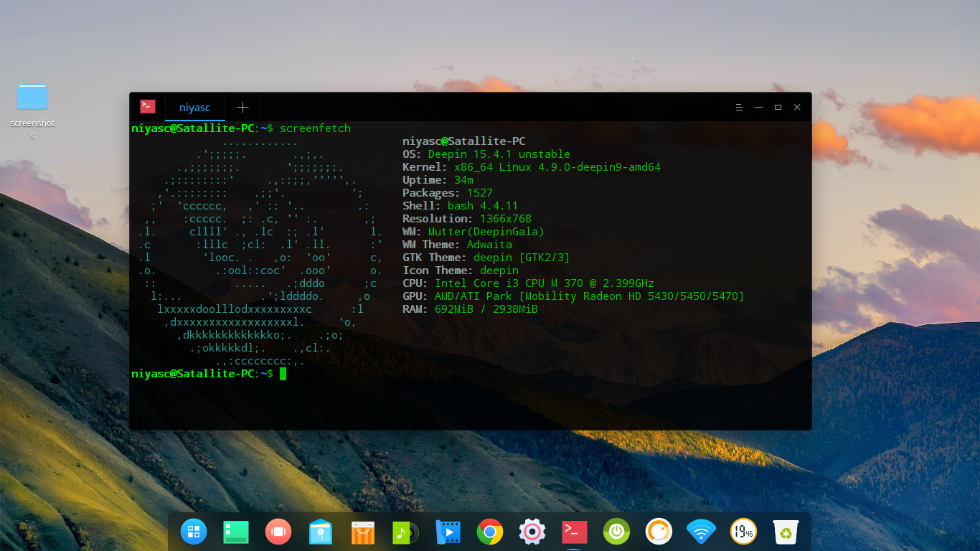Click the green power shutdown dock icon
This screenshot has height=551, width=980.
[616, 532]
